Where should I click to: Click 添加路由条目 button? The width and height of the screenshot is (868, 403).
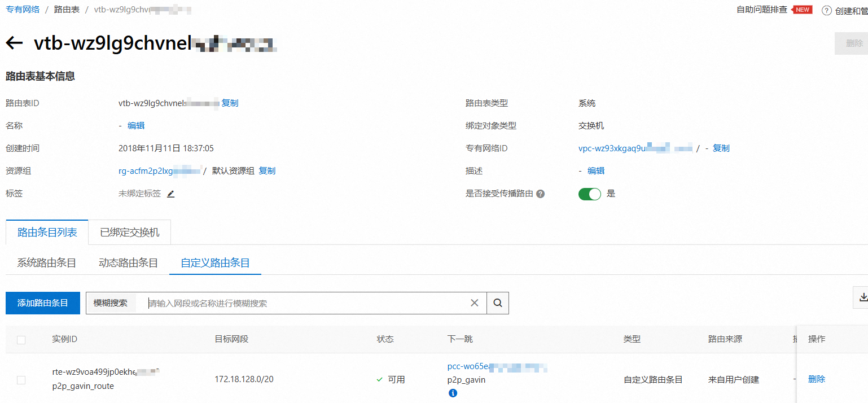tap(43, 303)
